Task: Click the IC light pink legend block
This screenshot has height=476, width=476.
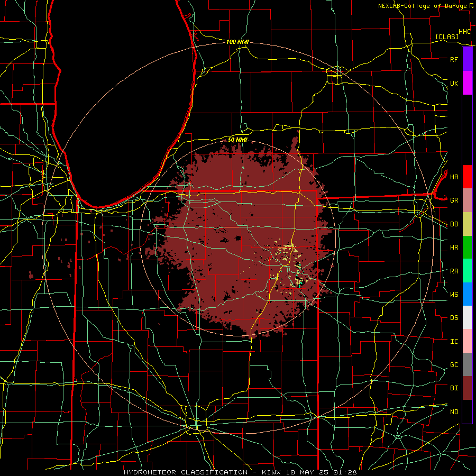Action: click(467, 341)
